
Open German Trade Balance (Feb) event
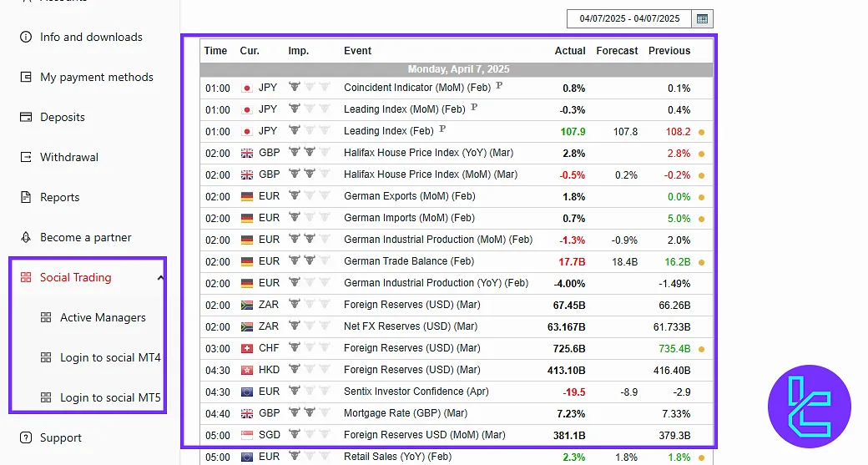click(408, 261)
